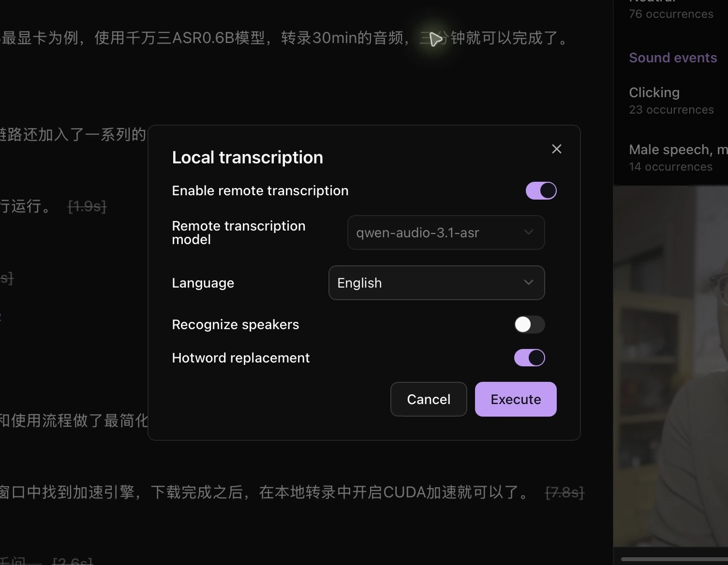Click the Cancel button
The width and height of the screenshot is (728, 565).
pos(429,399)
